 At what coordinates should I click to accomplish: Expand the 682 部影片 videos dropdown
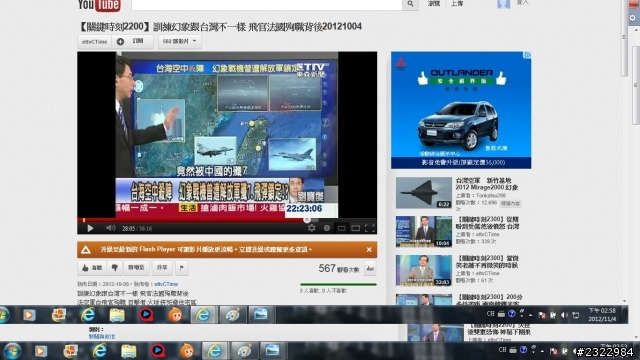pos(180,42)
